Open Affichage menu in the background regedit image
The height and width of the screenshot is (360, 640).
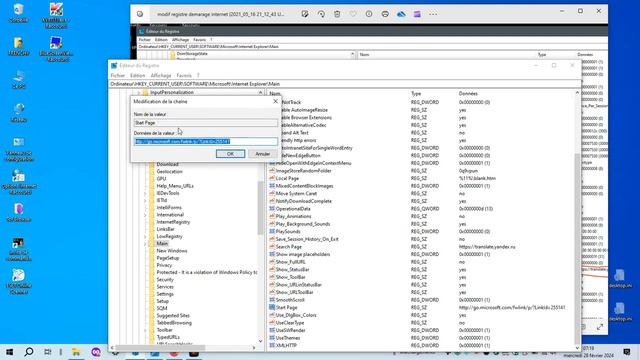click(x=180, y=40)
